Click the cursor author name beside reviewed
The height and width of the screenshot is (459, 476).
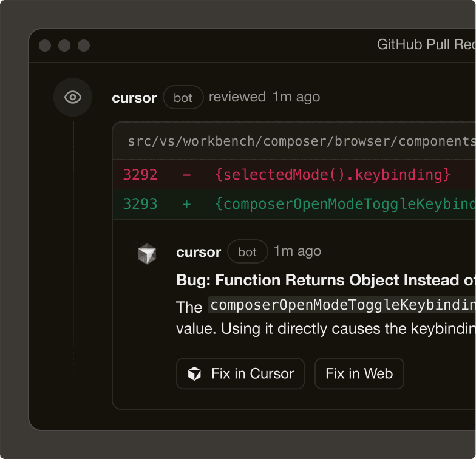coord(134,98)
